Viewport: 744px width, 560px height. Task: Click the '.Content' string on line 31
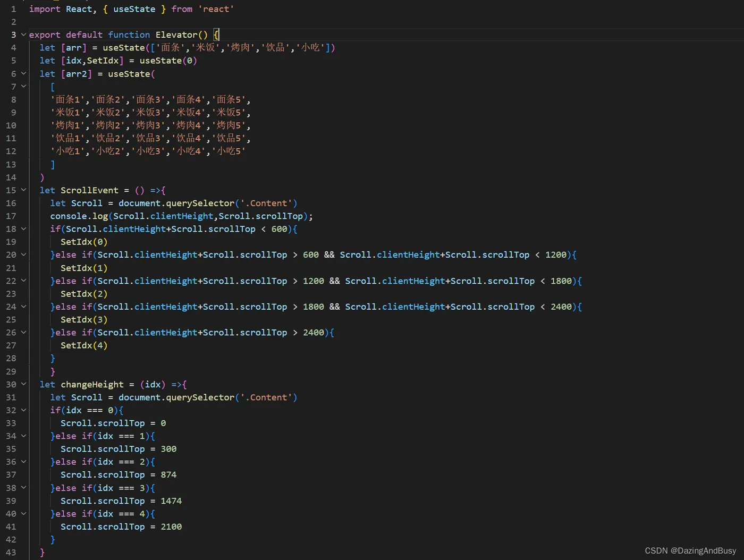point(266,397)
